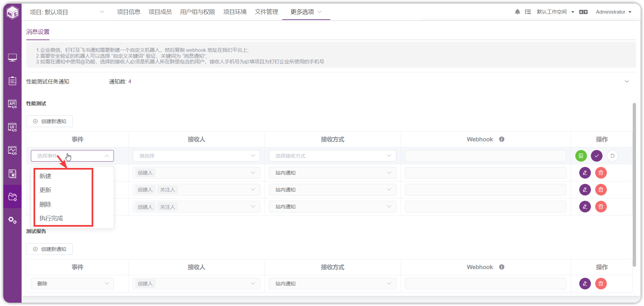Open 站内通知 dropdown in first 创建人 row
This screenshot has height=306, width=644.
[x=333, y=173]
